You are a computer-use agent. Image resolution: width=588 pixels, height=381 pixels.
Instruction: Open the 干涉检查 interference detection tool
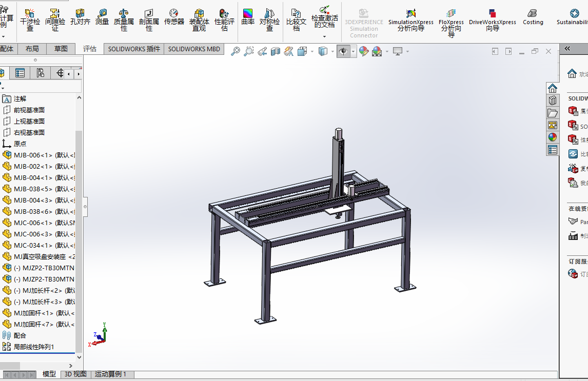click(30, 20)
